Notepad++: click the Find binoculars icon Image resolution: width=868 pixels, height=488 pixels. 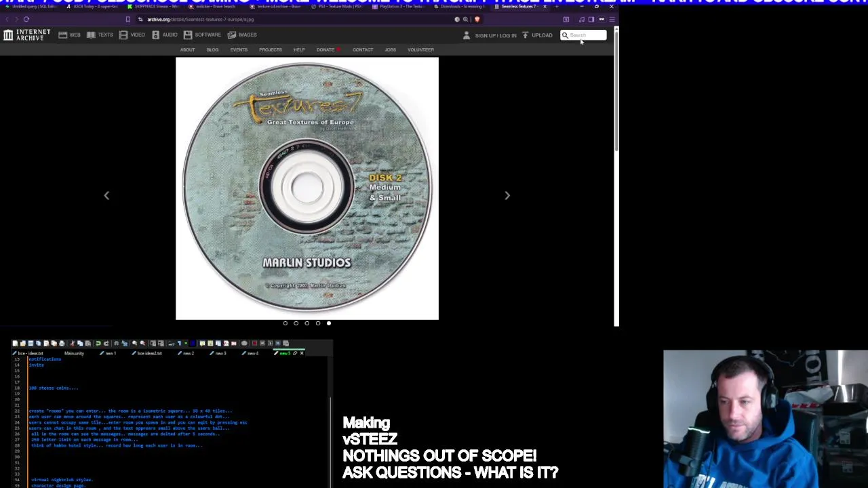[x=116, y=343]
